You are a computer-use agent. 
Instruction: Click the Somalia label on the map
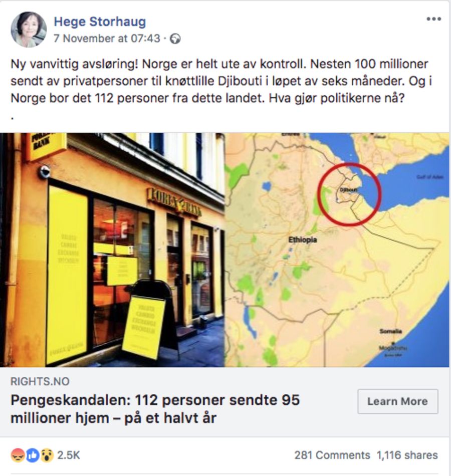pyautogui.click(x=390, y=331)
